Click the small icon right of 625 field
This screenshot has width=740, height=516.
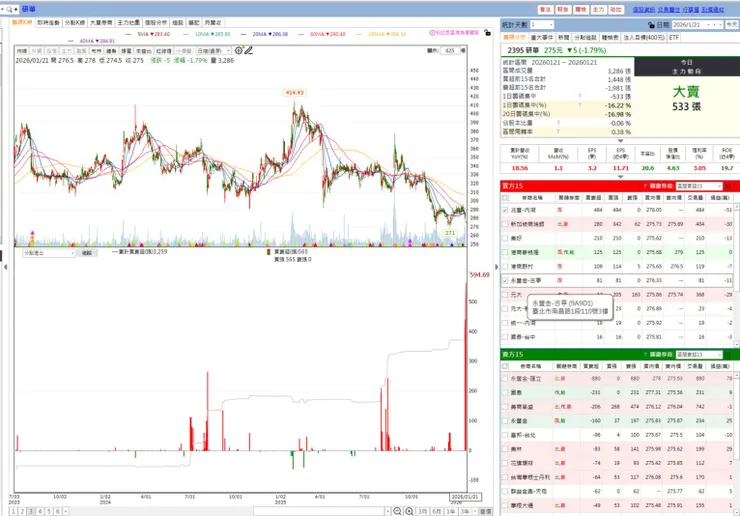tap(462, 51)
